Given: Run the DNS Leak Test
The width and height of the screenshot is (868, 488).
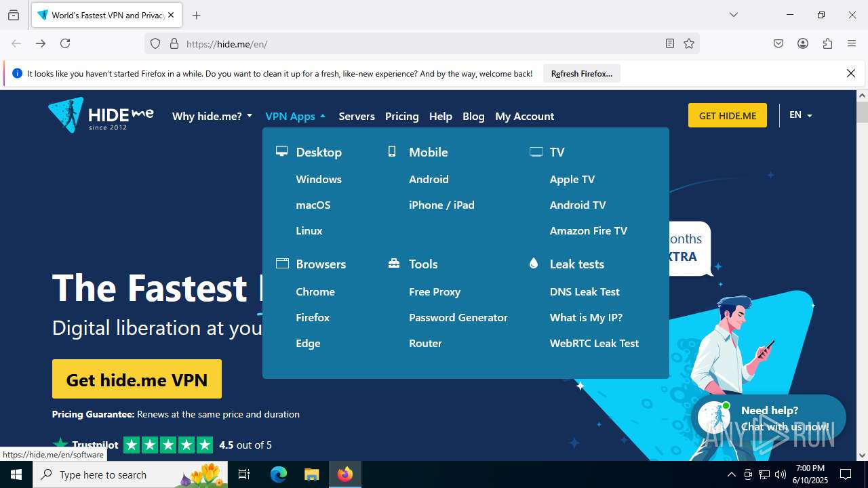Looking at the screenshot, I should point(585,291).
